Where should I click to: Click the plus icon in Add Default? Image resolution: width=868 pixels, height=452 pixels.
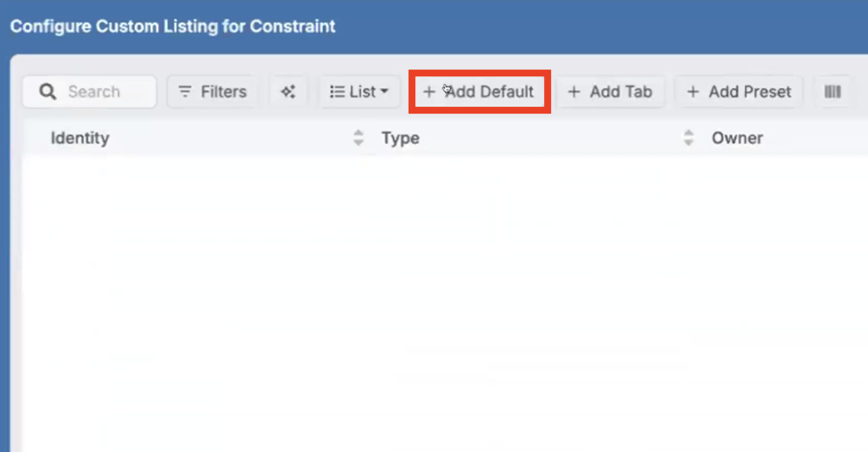coord(429,92)
